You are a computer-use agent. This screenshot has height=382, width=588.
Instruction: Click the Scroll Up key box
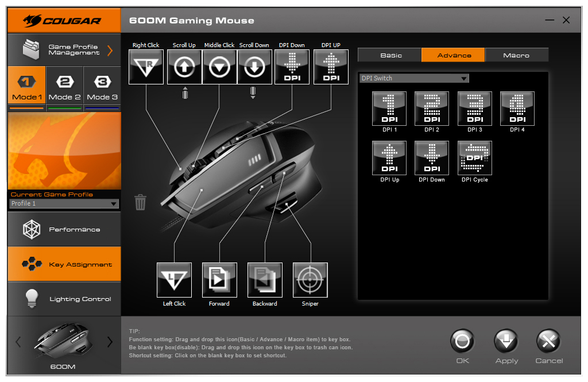pyautogui.click(x=184, y=67)
